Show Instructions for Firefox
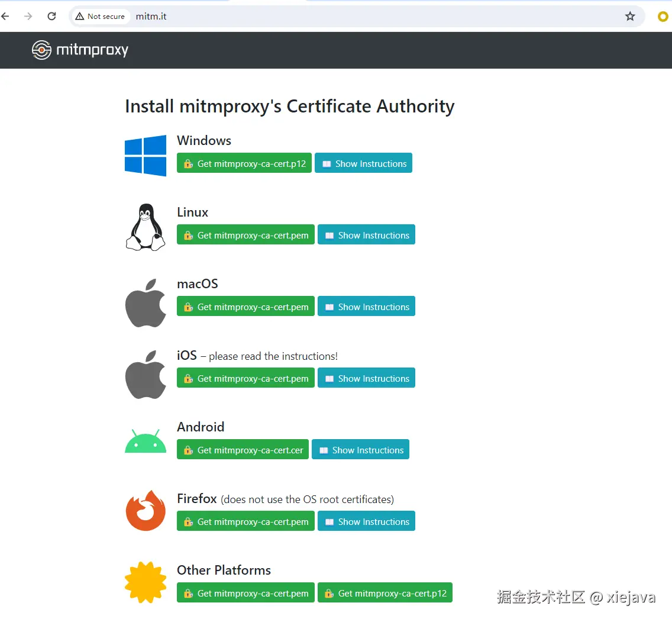The image size is (672, 622). coord(366,521)
